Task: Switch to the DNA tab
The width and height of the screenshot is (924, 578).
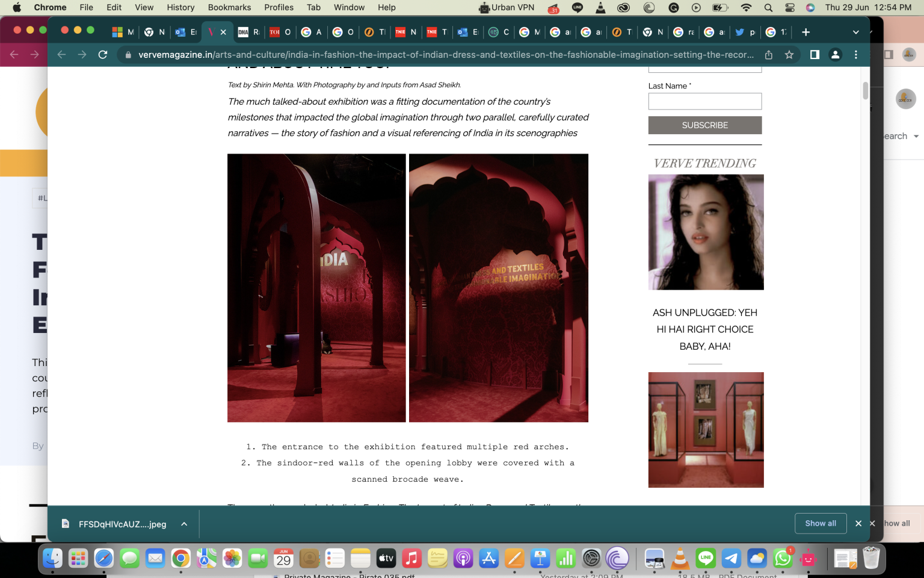Action: tap(248, 32)
